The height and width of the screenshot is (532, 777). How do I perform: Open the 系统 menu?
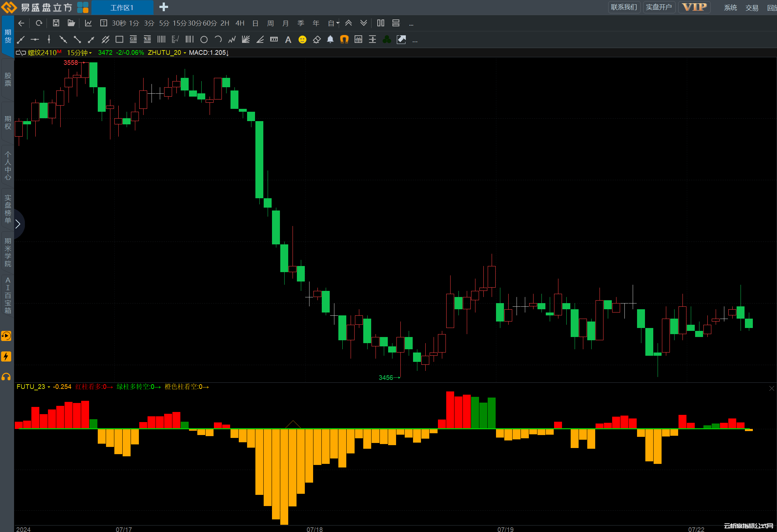(730, 8)
